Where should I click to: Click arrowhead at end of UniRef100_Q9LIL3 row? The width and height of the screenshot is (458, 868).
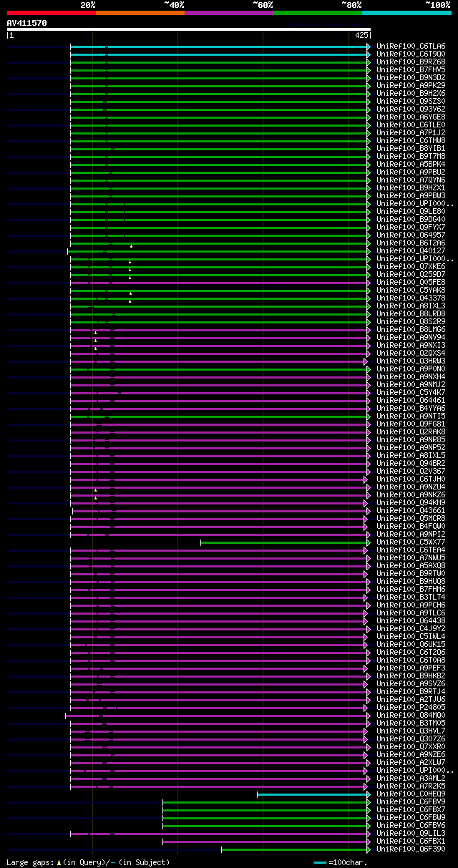(369, 834)
